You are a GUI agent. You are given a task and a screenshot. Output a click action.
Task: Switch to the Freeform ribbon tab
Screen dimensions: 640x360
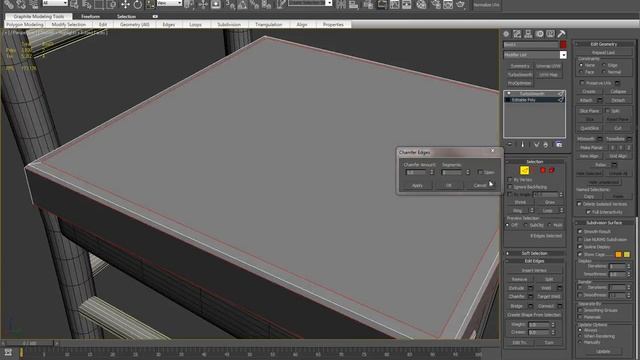click(91, 16)
